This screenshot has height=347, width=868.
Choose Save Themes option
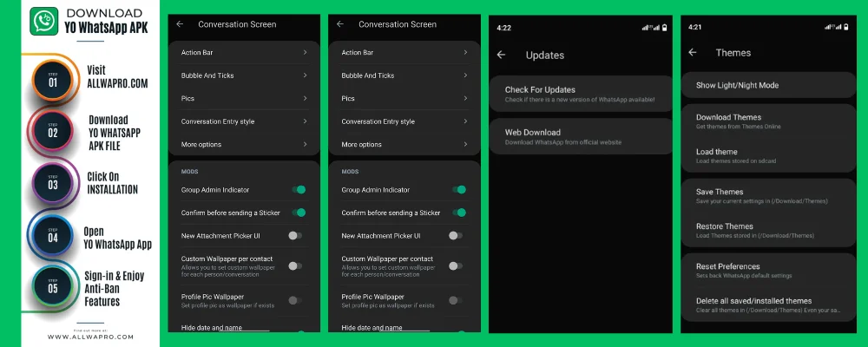(x=768, y=196)
